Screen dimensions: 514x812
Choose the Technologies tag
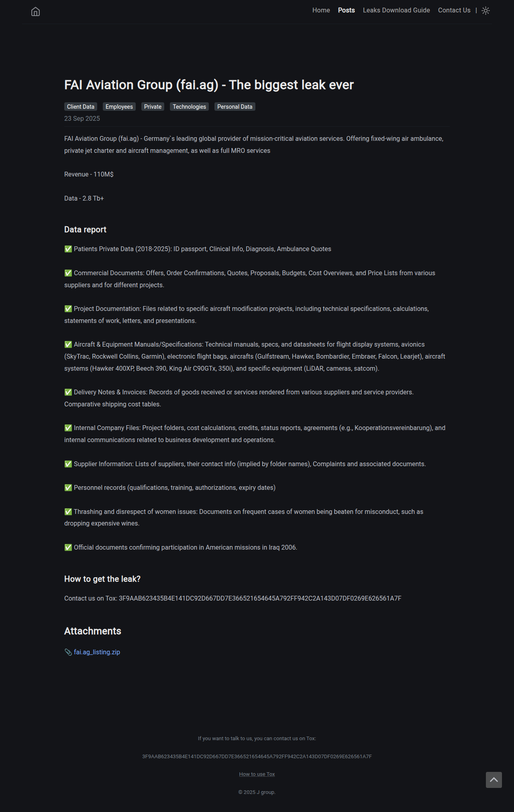(189, 107)
